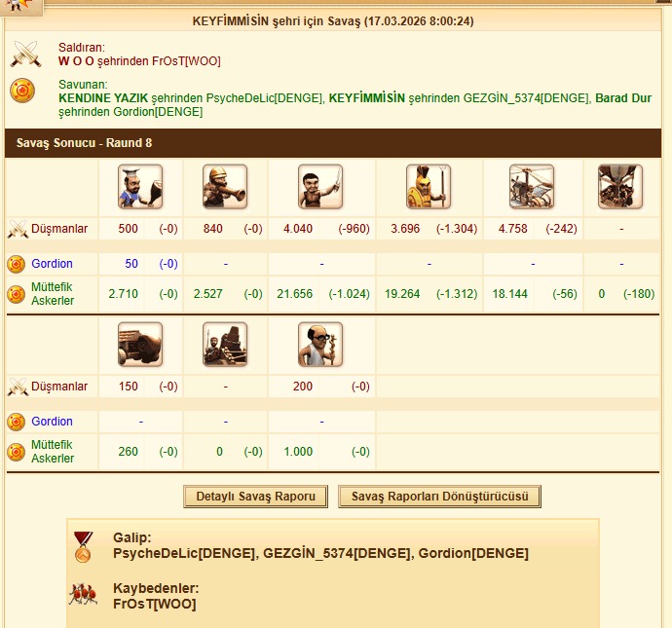The width and height of the screenshot is (672, 628).
Task: Select allied swordsman count 21.656
Action: [294, 294]
